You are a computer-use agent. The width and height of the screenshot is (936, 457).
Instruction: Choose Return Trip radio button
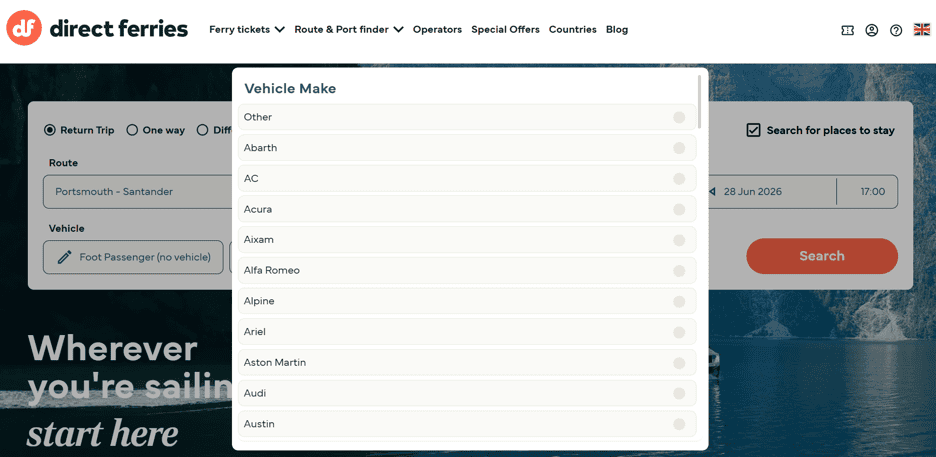[x=50, y=130]
